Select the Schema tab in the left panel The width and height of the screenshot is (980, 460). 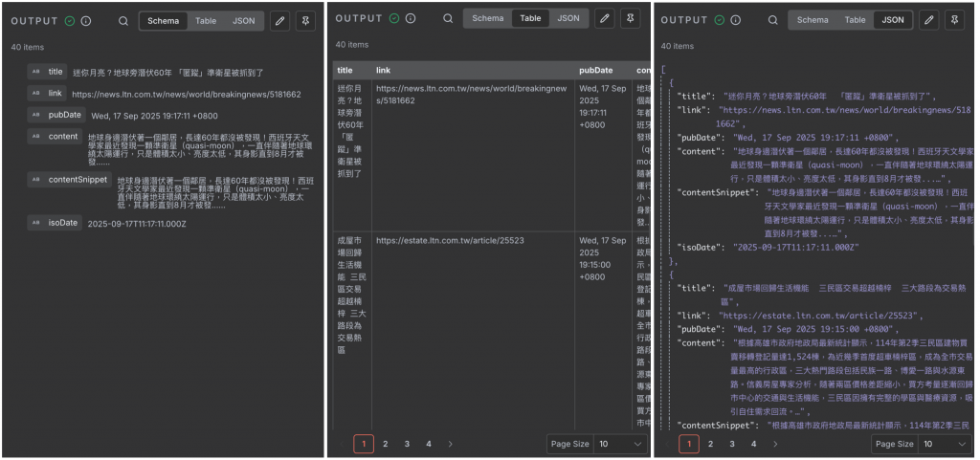tap(163, 21)
